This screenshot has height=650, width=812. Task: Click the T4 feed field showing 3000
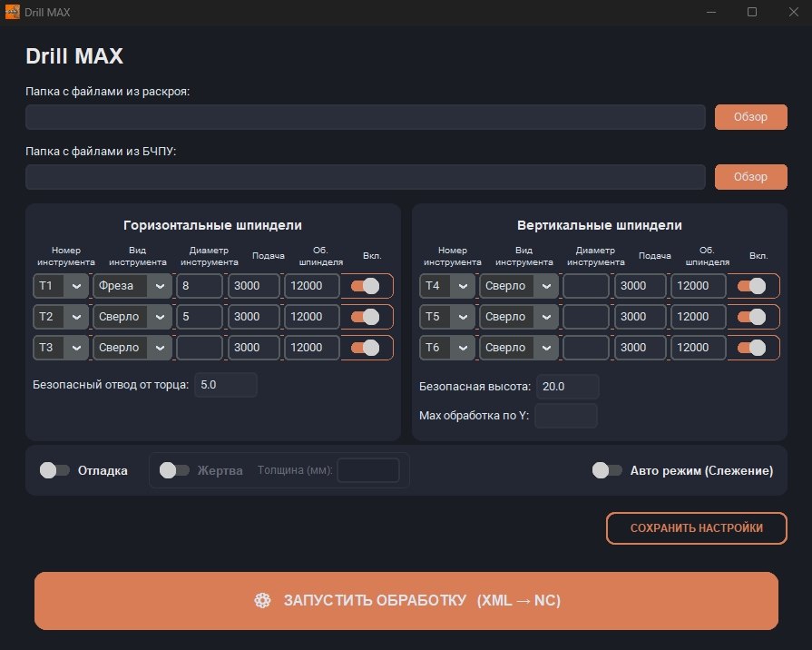click(640, 286)
